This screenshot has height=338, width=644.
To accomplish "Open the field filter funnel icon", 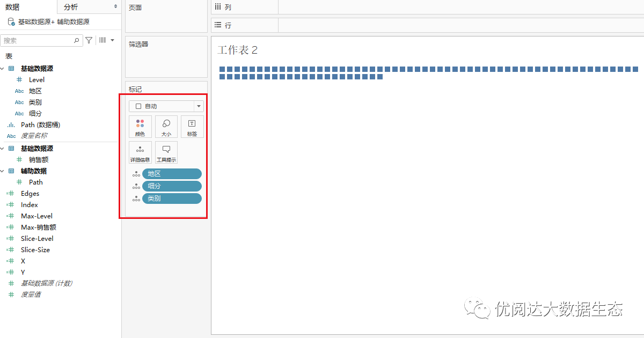I will [89, 40].
